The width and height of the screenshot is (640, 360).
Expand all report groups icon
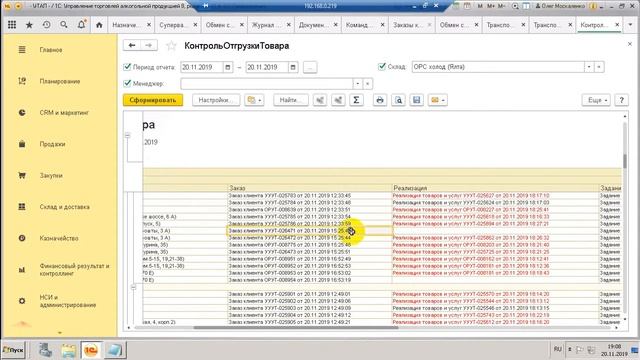pos(320,100)
